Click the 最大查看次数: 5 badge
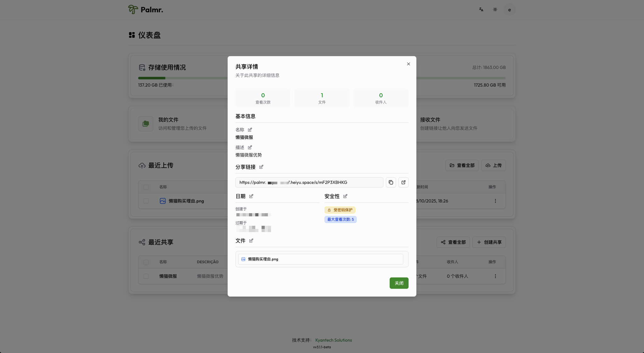The height and width of the screenshot is (353, 644). point(341,219)
